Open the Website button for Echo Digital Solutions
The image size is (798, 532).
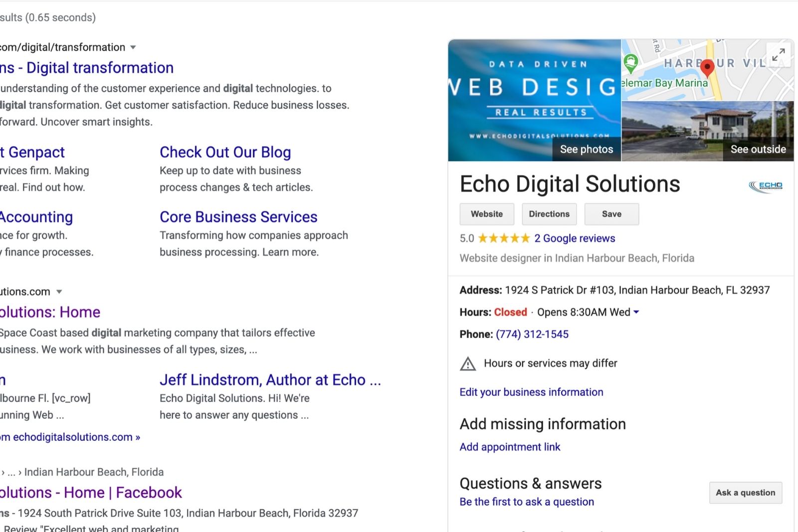coord(487,214)
